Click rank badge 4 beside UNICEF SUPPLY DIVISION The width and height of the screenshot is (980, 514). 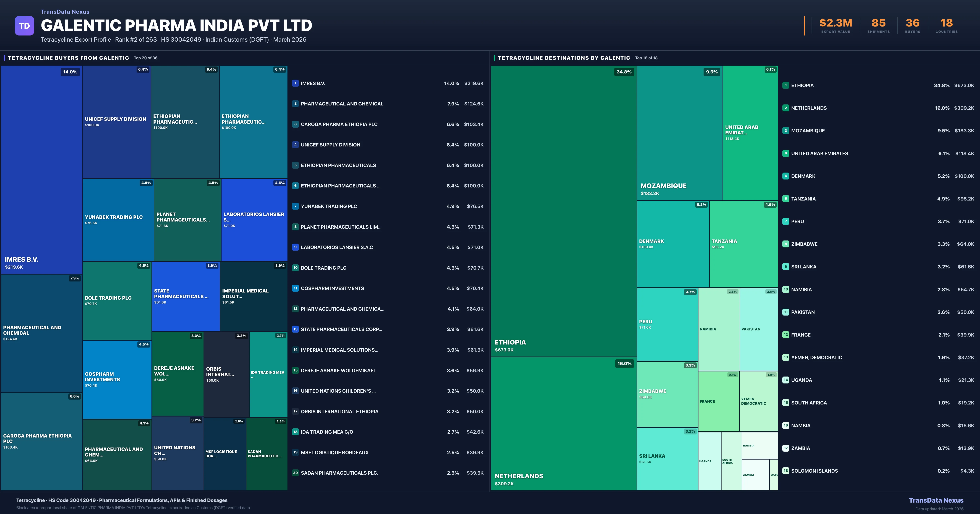tap(295, 145)
